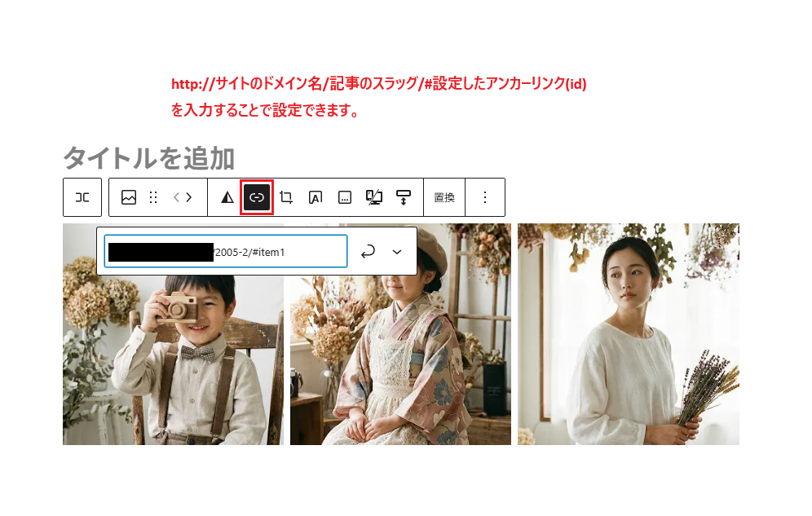Click the URL input field

coord(277,252)
